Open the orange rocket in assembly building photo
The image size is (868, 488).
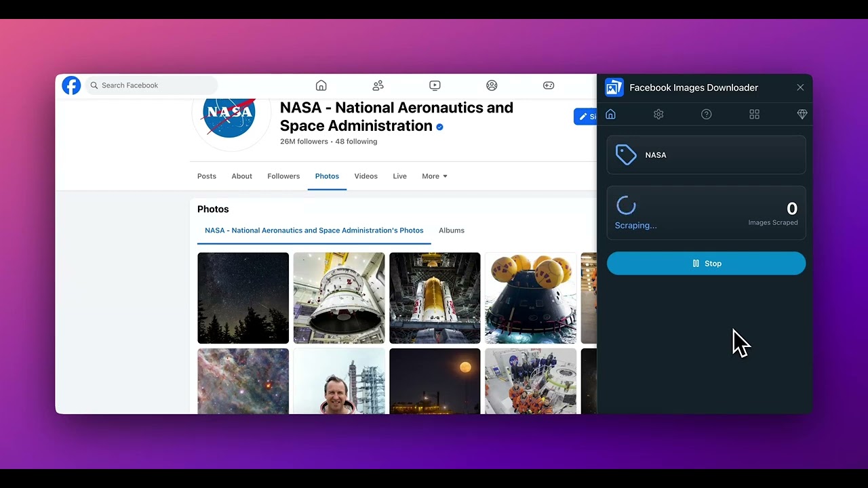435,298
